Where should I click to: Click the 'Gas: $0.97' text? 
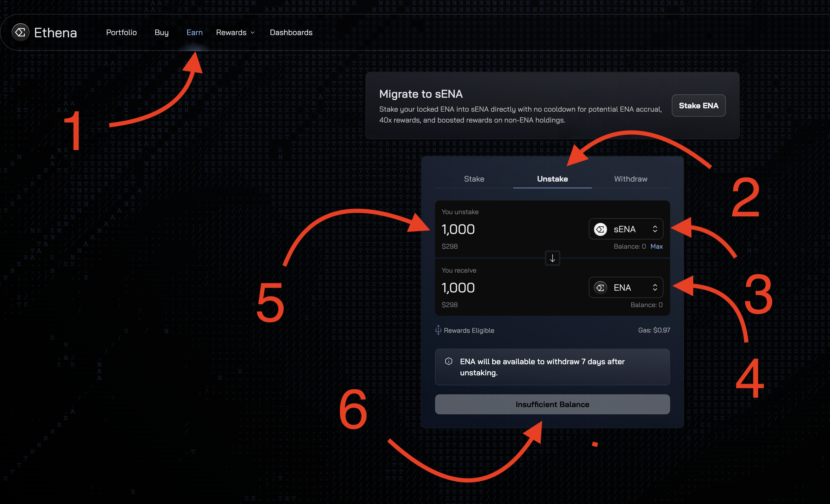pos(654,330)
